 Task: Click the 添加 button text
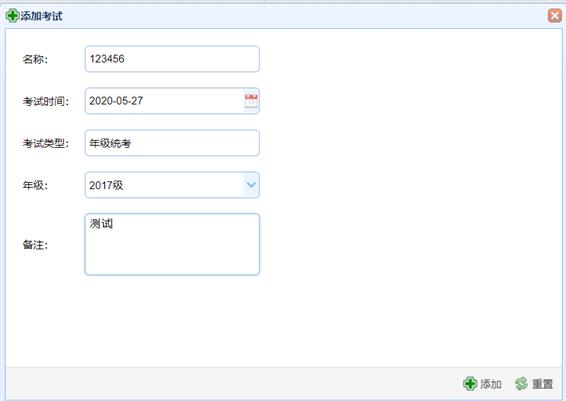(491, 384)
